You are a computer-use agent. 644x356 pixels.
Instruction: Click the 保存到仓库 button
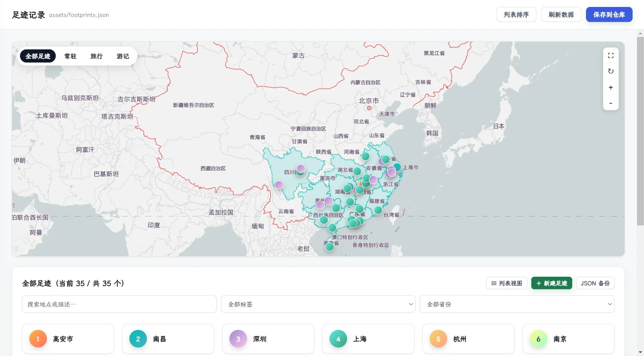click(x=609, y=14)
